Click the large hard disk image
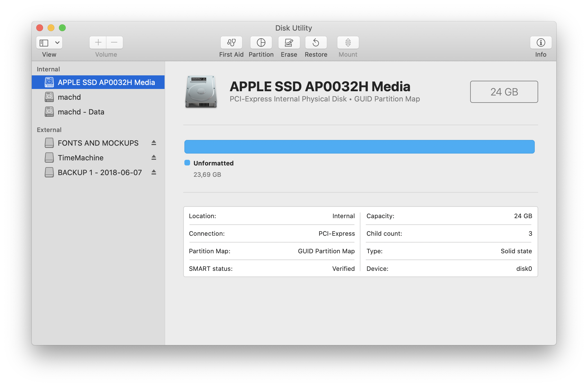 [201, 92]
